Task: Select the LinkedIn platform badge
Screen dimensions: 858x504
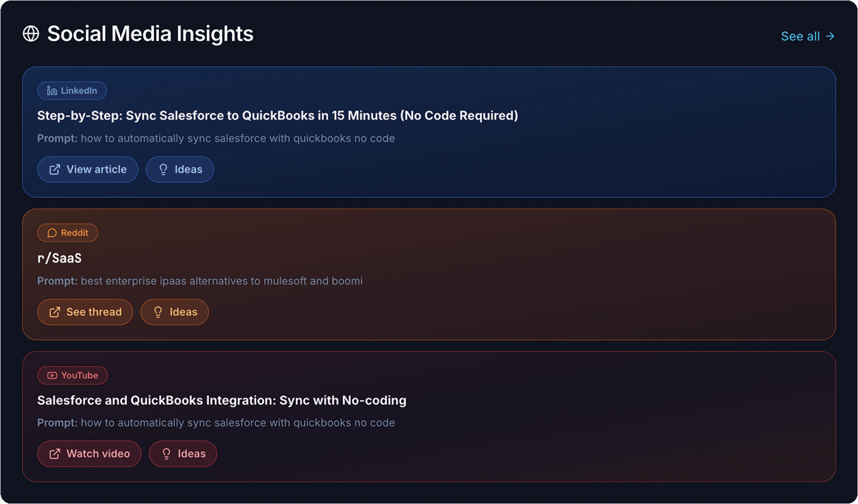Action: [x=72, y=91]
